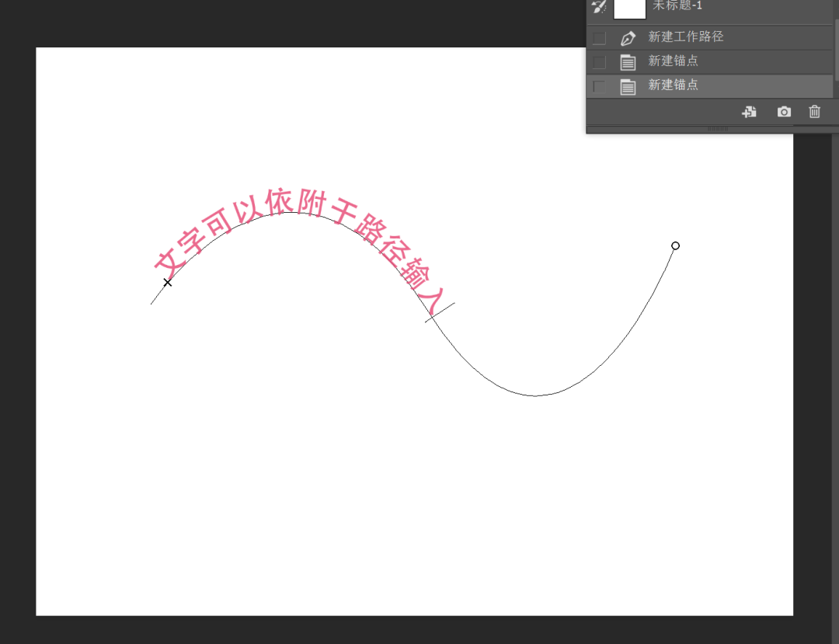Toggle the checkbox beside second 新建锚点 state
This screenshot has width=839, height=644.
pyautogui.click(x=598, y=85)
